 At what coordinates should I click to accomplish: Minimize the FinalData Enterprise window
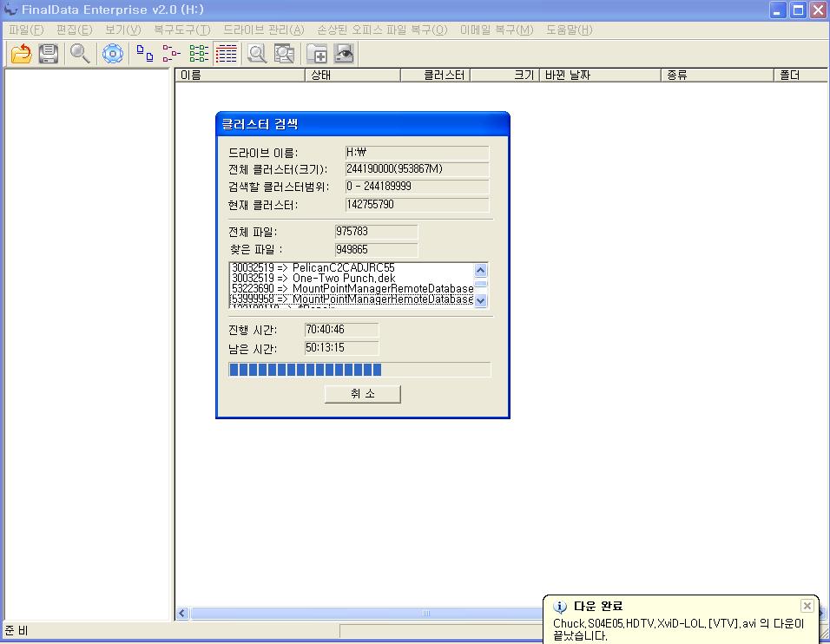(778, 10)
